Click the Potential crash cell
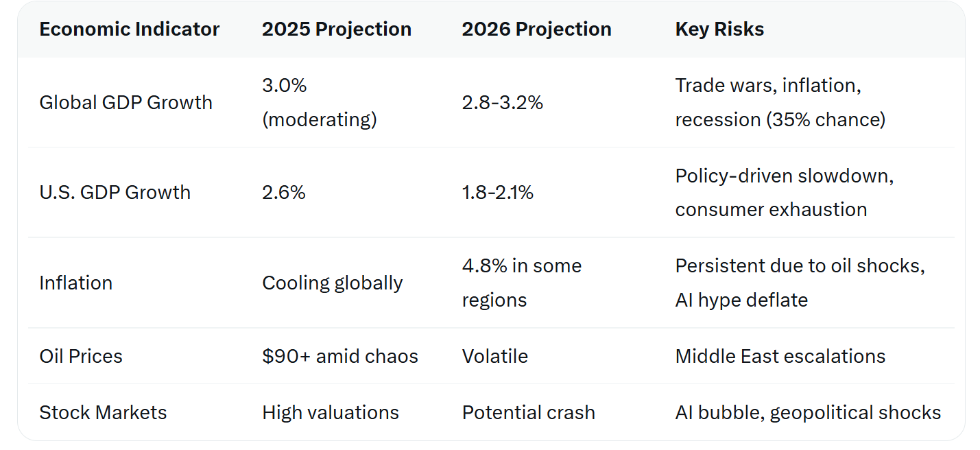 (528, 413)
